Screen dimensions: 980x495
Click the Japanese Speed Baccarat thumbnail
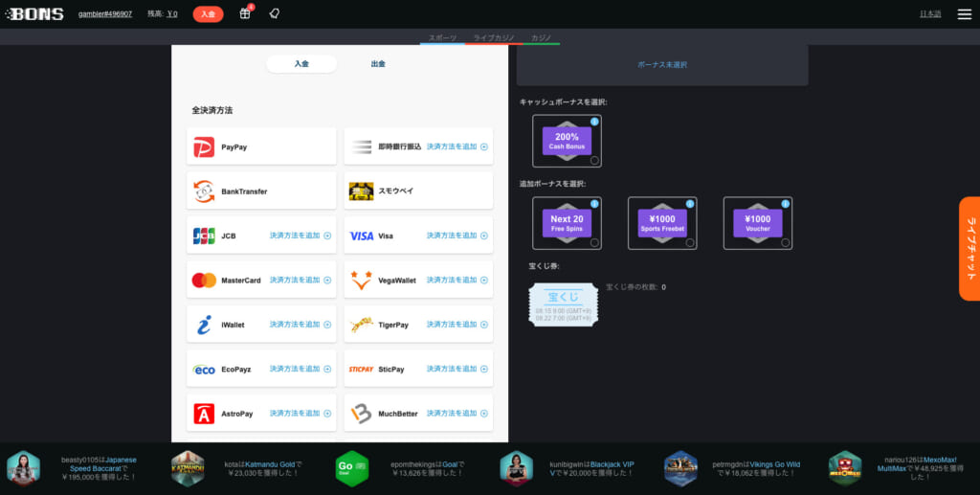[x=24, y=469]
